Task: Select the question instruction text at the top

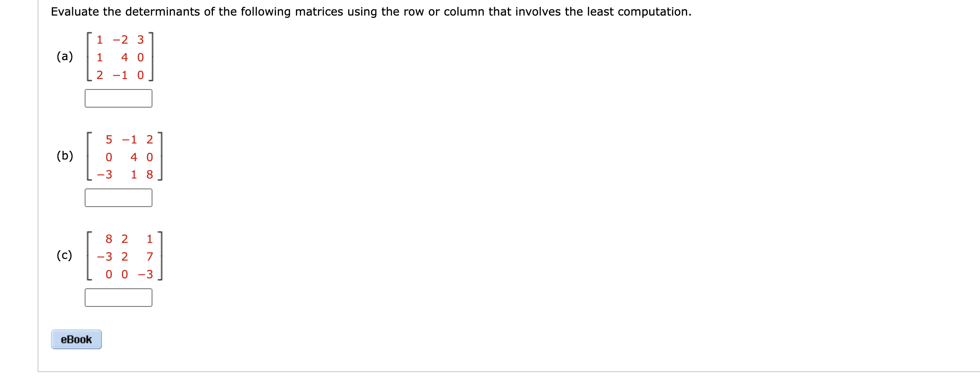Action: pos(371,12)
